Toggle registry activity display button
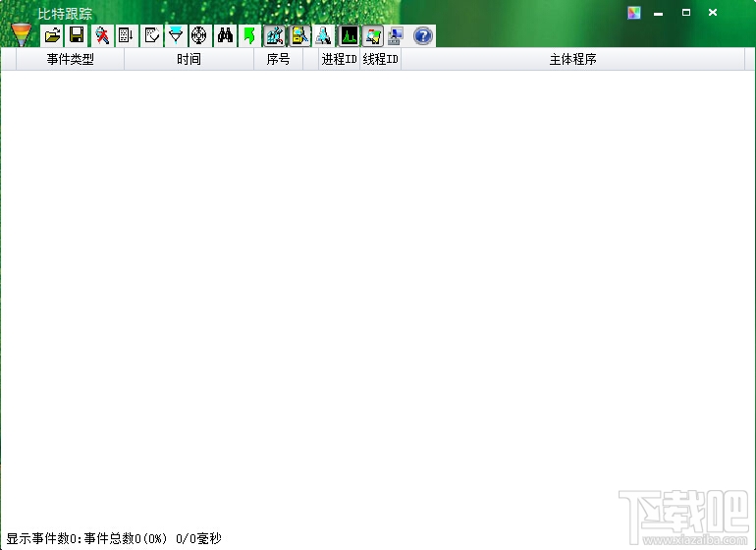Viewport: 756px width, 550px height. click(275, 35)
